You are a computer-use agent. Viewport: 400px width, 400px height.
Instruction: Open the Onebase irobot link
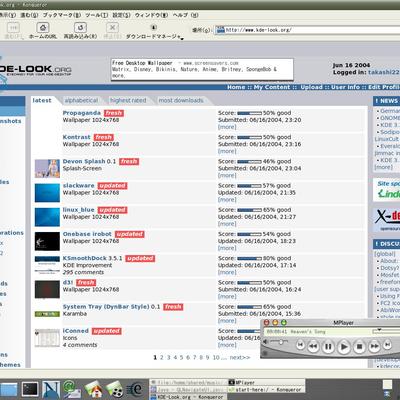(87, 234)
